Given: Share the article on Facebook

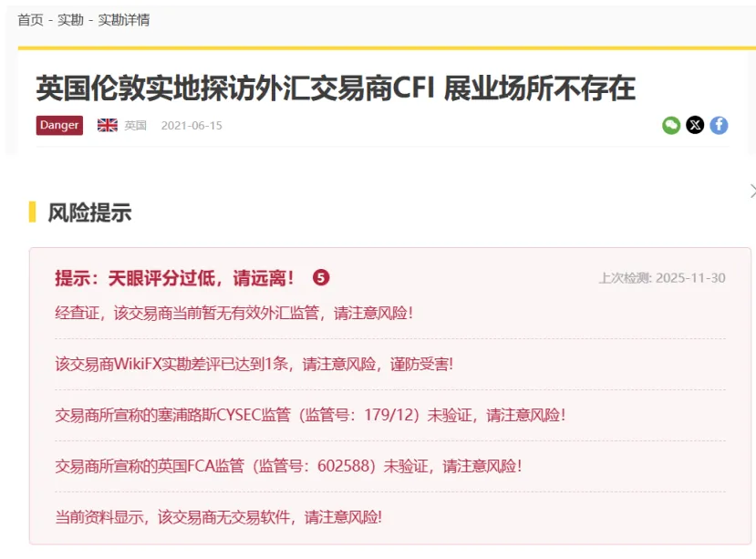Looking at the screenshot, I should [719, 126].
